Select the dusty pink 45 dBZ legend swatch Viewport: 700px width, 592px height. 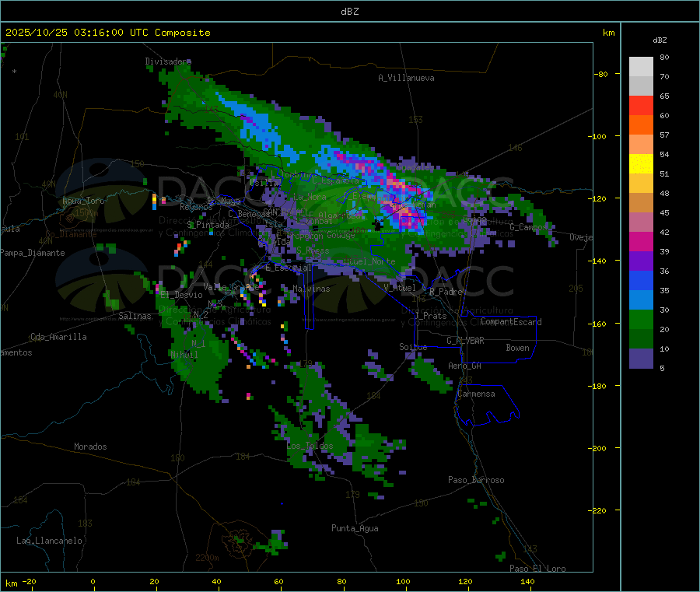click(x=641, y=222)
